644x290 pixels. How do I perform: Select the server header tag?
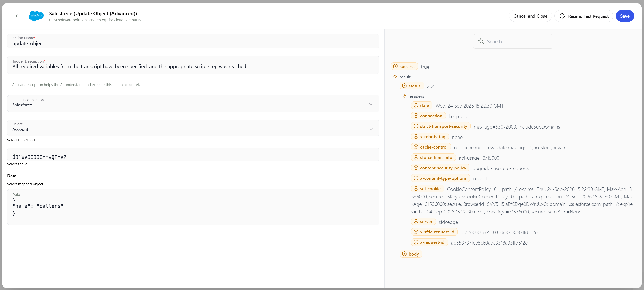pos(423,221)
